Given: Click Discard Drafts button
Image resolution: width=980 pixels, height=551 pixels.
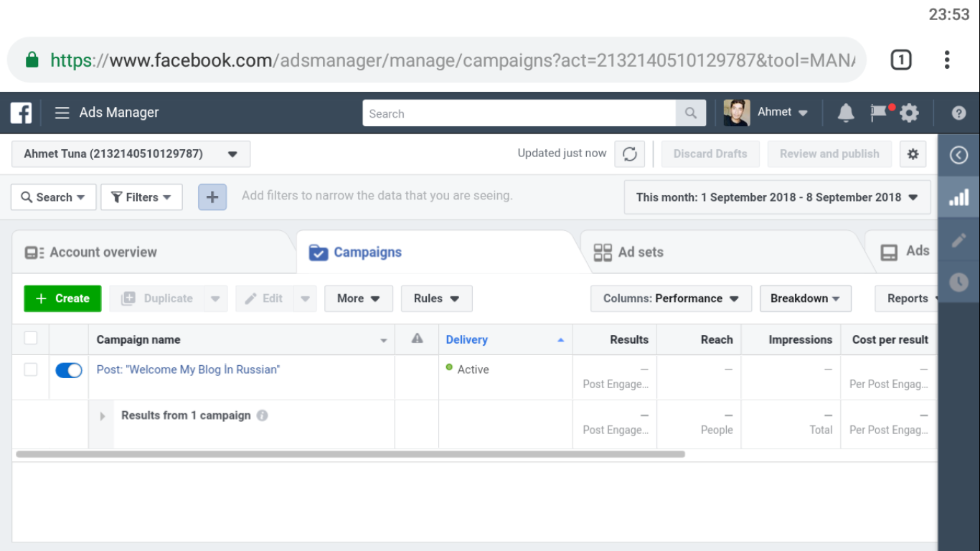Looking at the screenshot, I should [710, 154].
